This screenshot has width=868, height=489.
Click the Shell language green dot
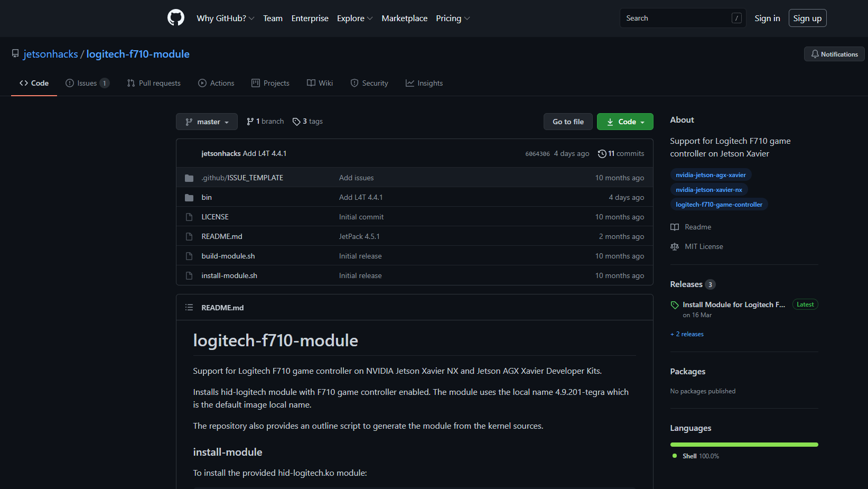(x=675, y=456)
